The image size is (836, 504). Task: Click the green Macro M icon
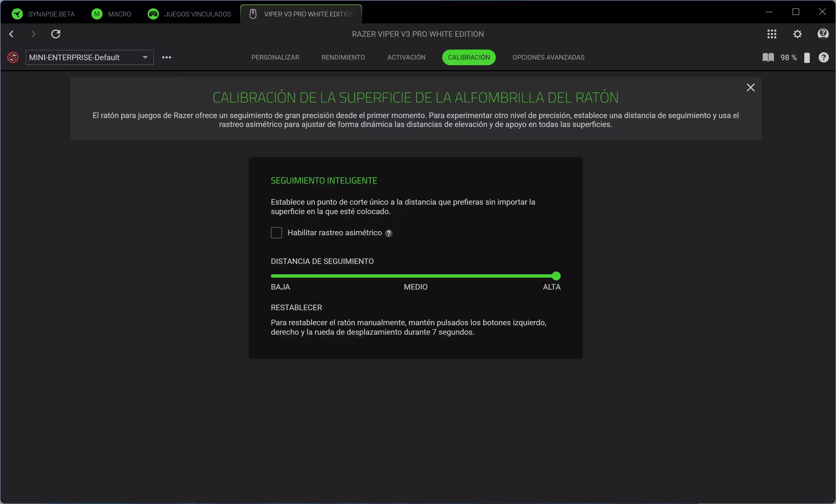97,14
